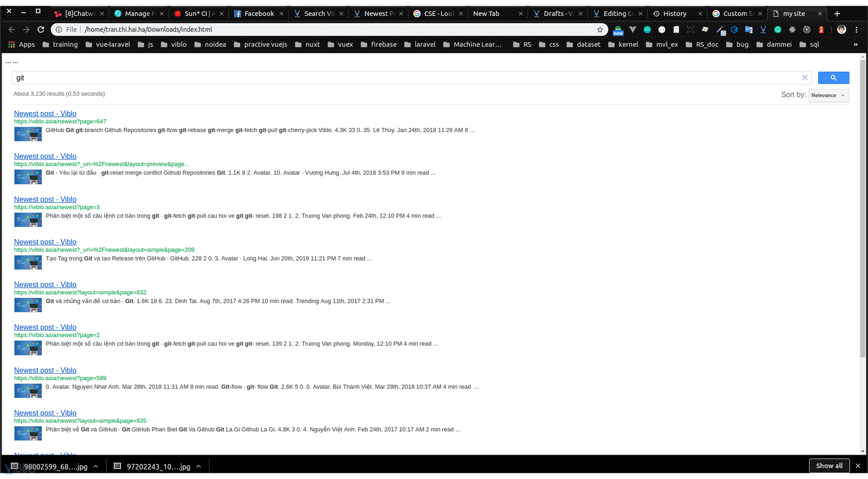
Task: Click the teal 'm' extension icon
Action: point(647,29)
